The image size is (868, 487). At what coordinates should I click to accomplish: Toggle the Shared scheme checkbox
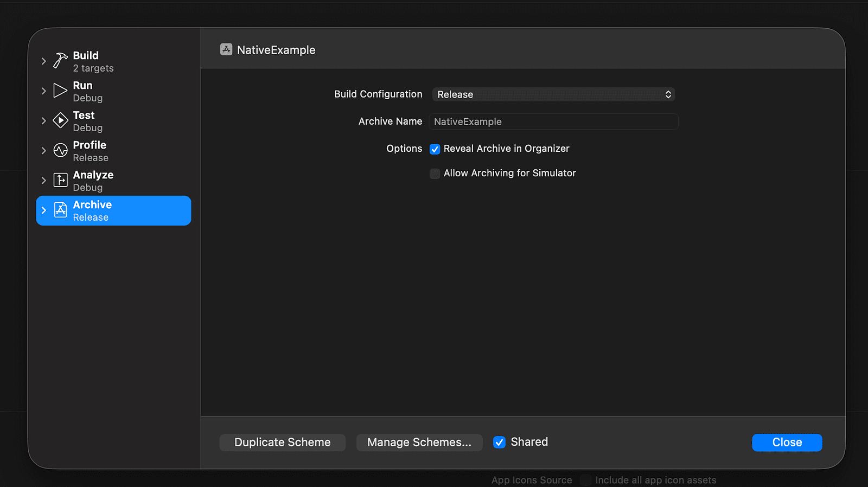[499, 443]
